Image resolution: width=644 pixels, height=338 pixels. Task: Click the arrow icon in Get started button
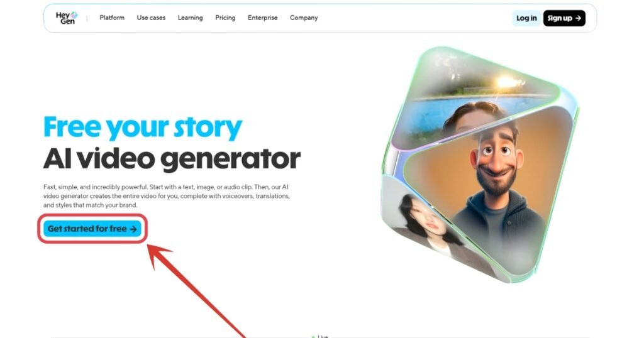point(133,229)
